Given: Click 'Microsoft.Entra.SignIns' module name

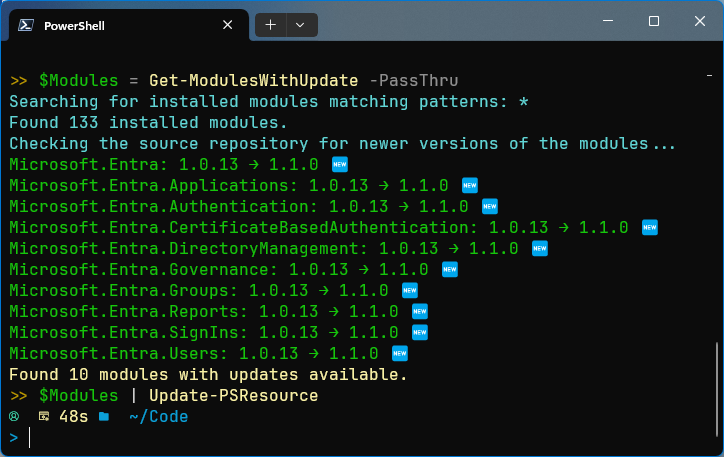Looking at the screenshot, I should pos(124,332).
